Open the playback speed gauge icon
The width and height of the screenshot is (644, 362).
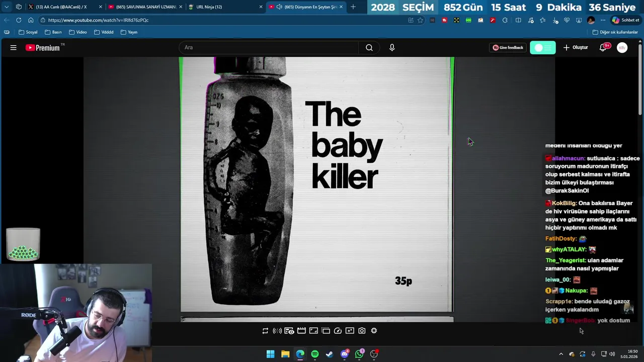[338, 331]
